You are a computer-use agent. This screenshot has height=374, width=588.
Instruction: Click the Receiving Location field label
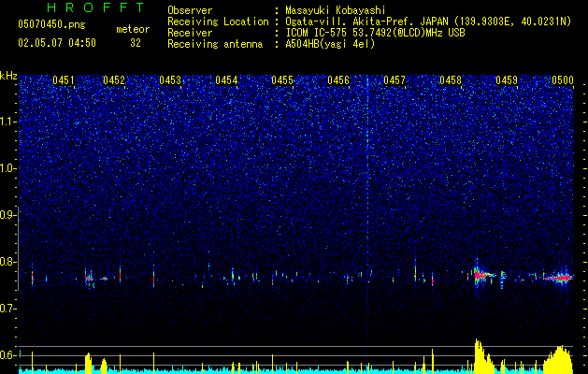218,22
